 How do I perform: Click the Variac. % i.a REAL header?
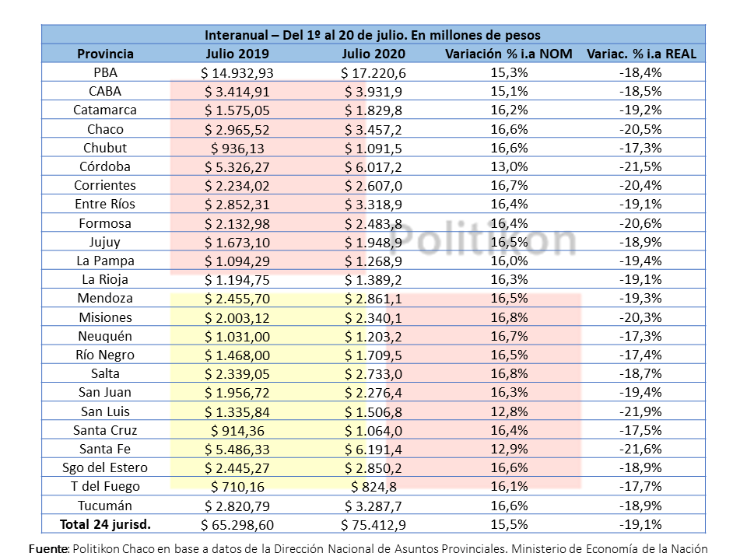click(641, 54)
